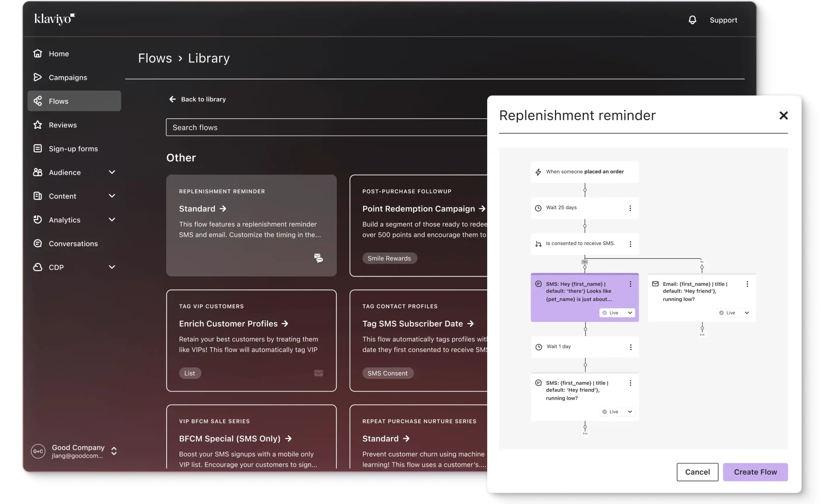
Task: Open options menu on Email step
Action: 747,284
